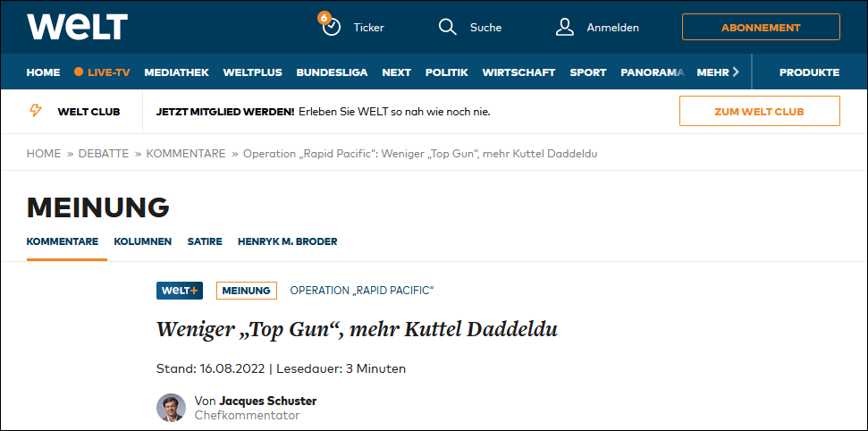Open the Ticker link
868x431 pixels.
coord(368,28)
